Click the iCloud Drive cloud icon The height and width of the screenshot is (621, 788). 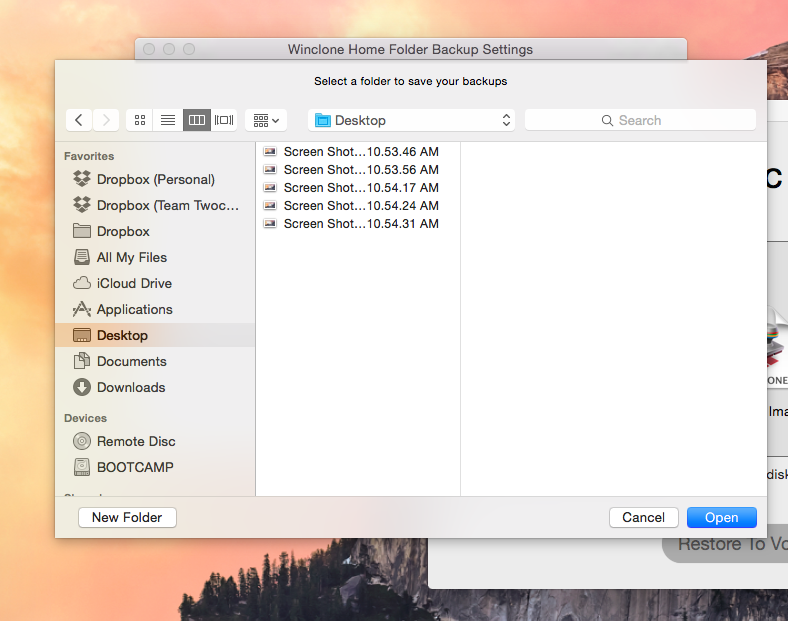[82, 283]
